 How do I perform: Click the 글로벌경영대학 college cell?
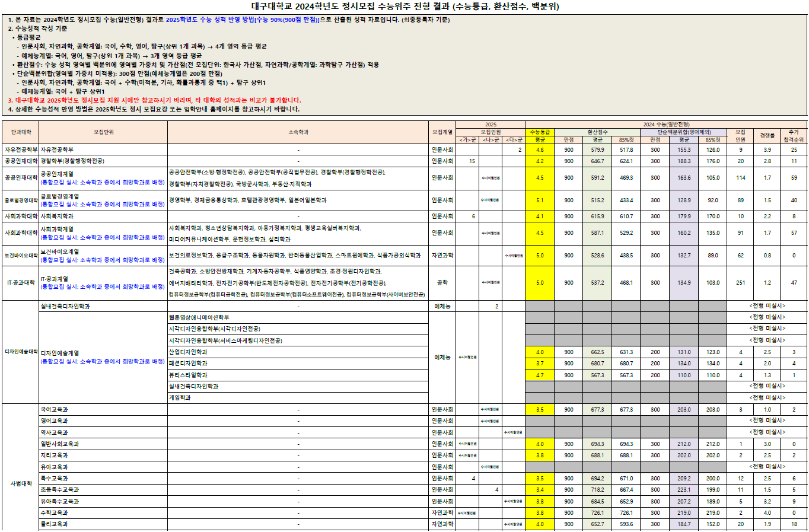click(21, 200)
